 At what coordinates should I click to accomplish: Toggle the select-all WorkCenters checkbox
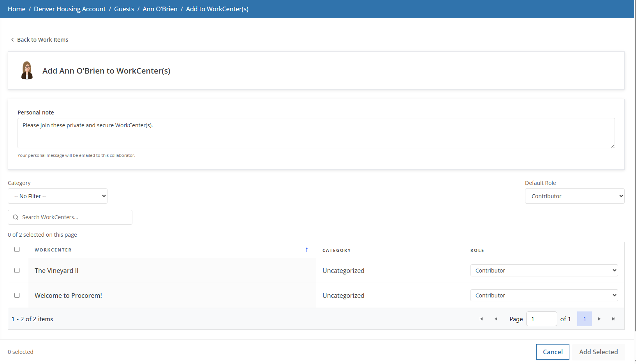point(17,250)
